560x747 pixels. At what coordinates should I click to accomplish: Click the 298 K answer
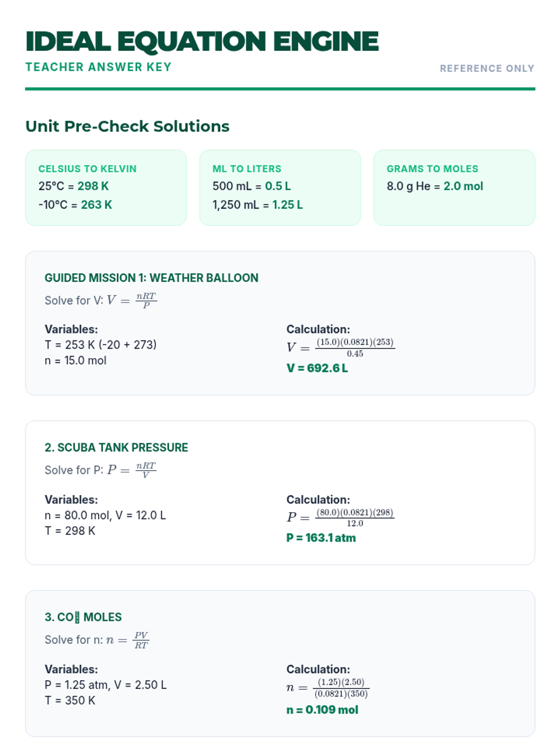pyautogui.click(x=93, y=186)
